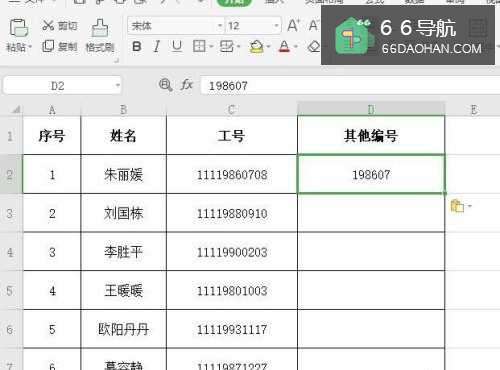This screenshot has height=370, width=500.
Task: Expand the Name Box dropdown for D2
Action: (x=117, y=85)
